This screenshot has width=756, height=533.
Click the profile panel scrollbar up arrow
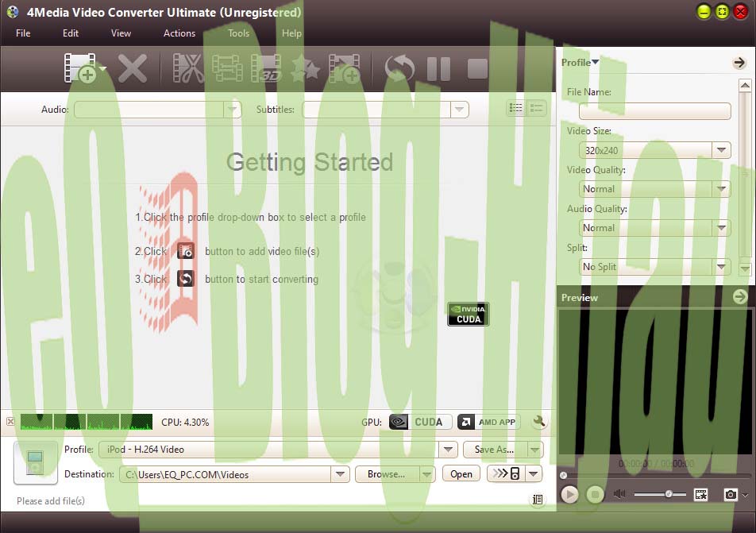pyautogui.click(x=745, y=85)
